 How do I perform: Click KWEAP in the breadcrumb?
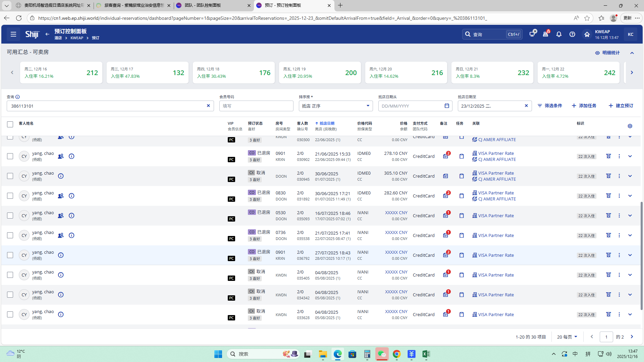tap(77, 38)
